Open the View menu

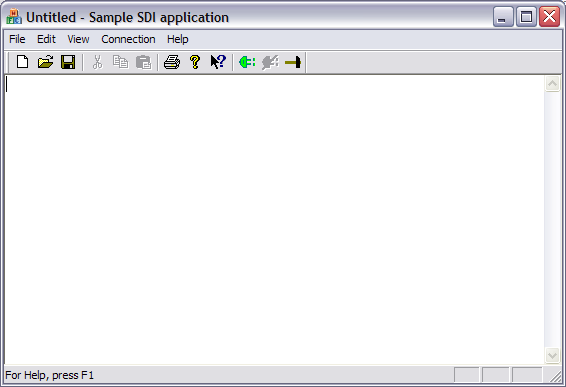pyautogui.click(x=78, y=39)
